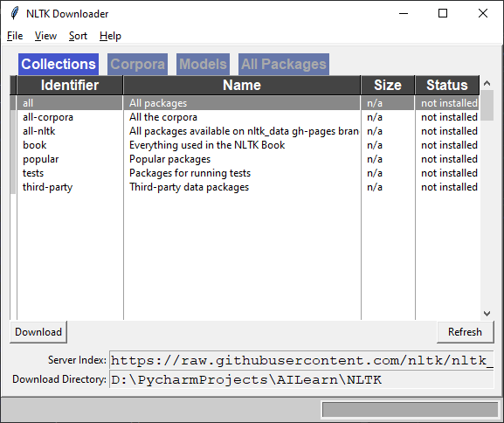Select the all-corpora row

point(247,117)
